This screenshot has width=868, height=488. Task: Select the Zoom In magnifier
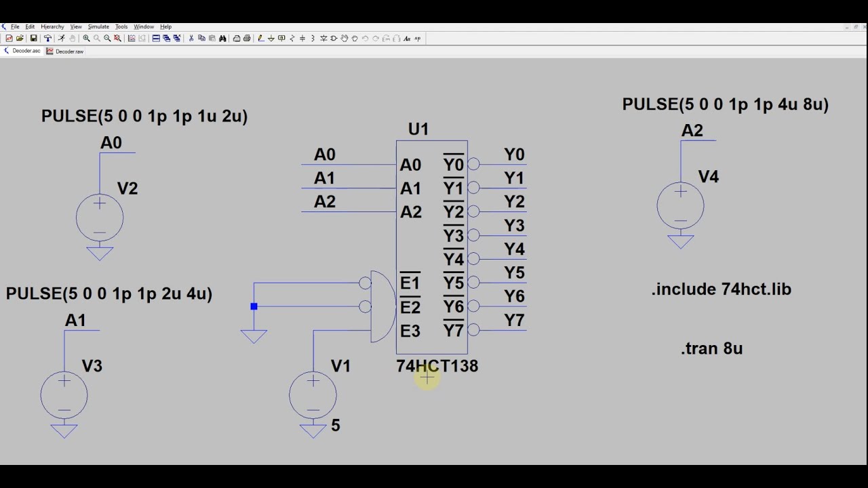click(86, 39)
